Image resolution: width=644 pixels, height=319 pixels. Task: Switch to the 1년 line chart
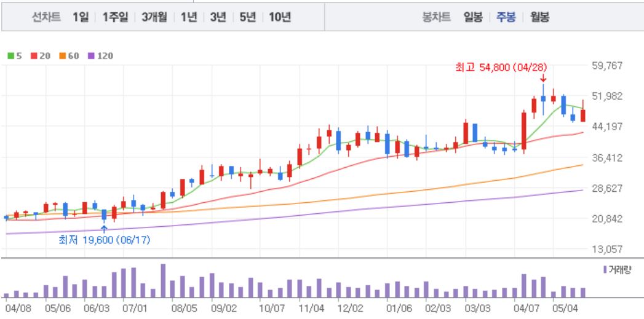[189, 17]
